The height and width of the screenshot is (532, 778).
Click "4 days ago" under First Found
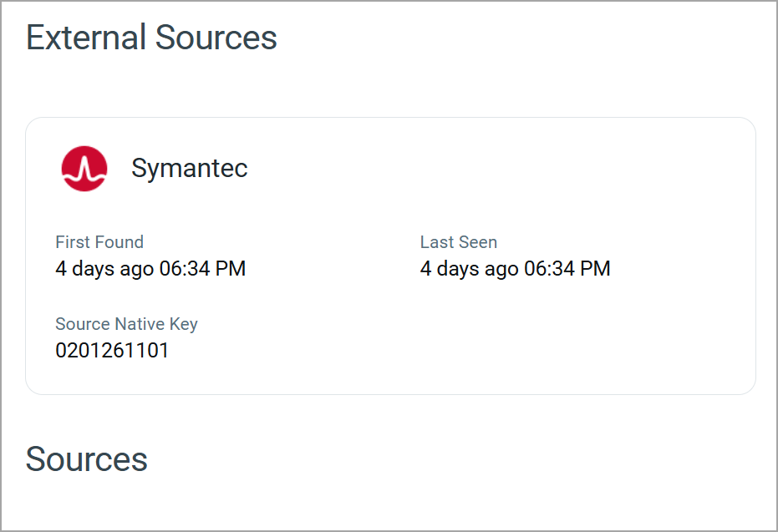click(x=104, y=269)
